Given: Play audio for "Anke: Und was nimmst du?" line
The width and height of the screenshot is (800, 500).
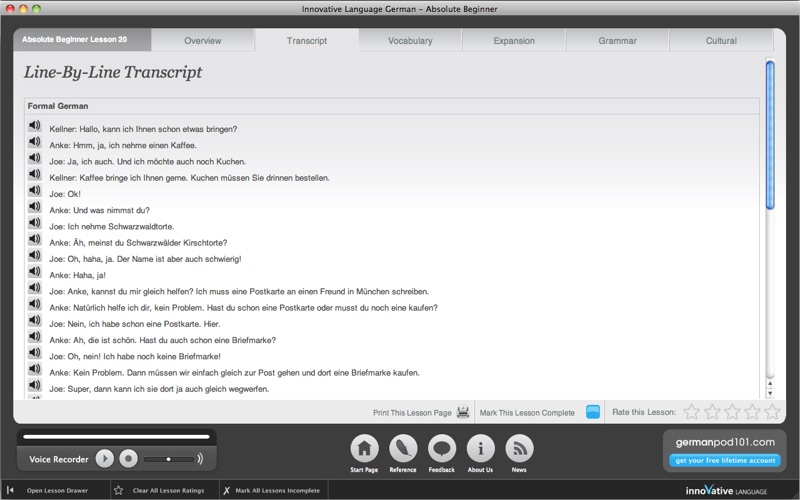Looking at the screenshot, I should coord(35,207).
